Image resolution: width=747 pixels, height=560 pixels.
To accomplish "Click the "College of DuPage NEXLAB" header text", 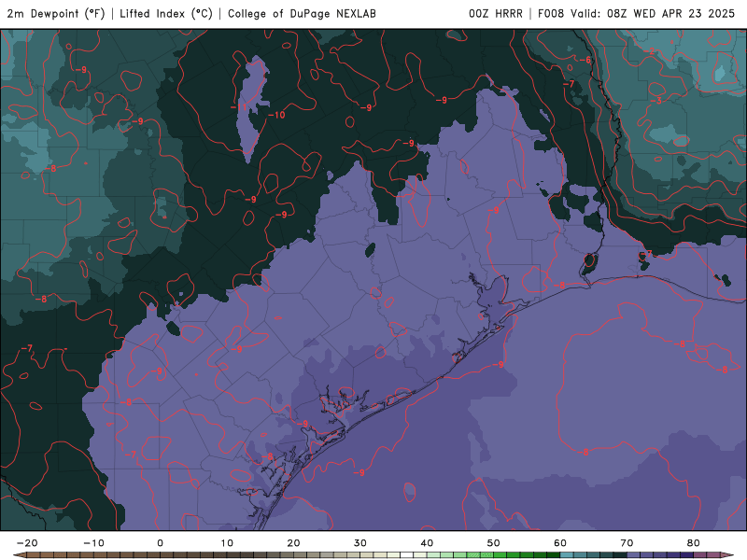I will [x=302, y=14].
